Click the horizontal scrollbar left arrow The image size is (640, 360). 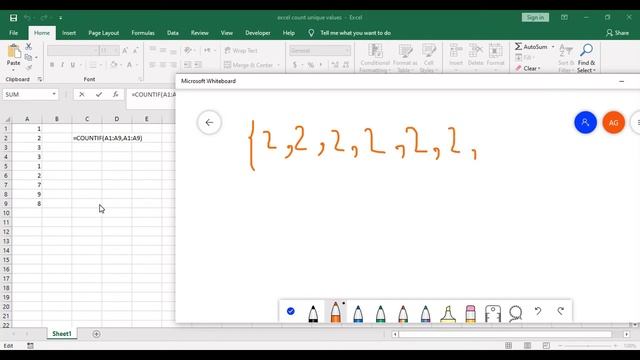395,334
